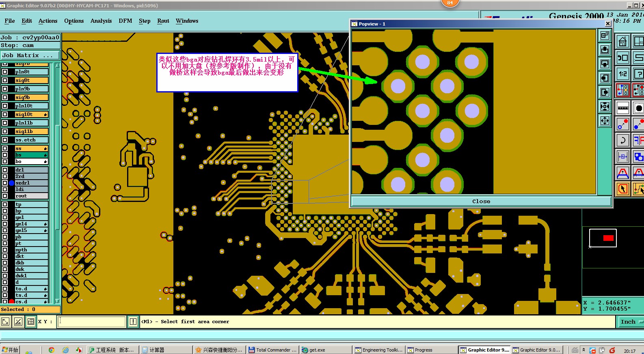Toggle display checkbox for layer pln8t

(x=5, y=72)
